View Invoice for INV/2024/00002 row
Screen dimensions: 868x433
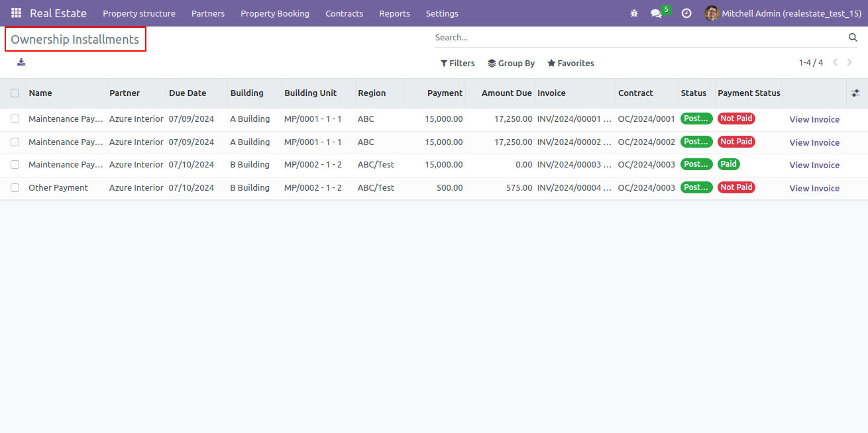click(814, 143)
